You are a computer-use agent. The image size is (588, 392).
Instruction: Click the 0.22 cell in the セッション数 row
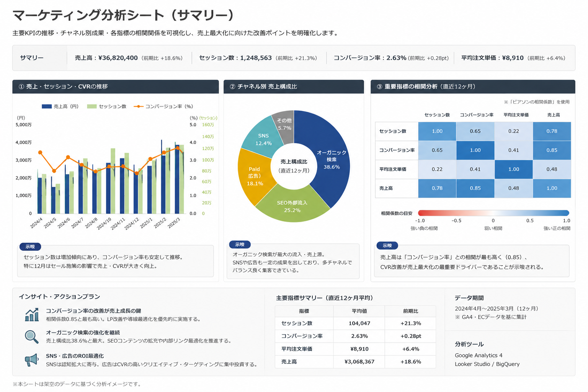click(513, 131)
